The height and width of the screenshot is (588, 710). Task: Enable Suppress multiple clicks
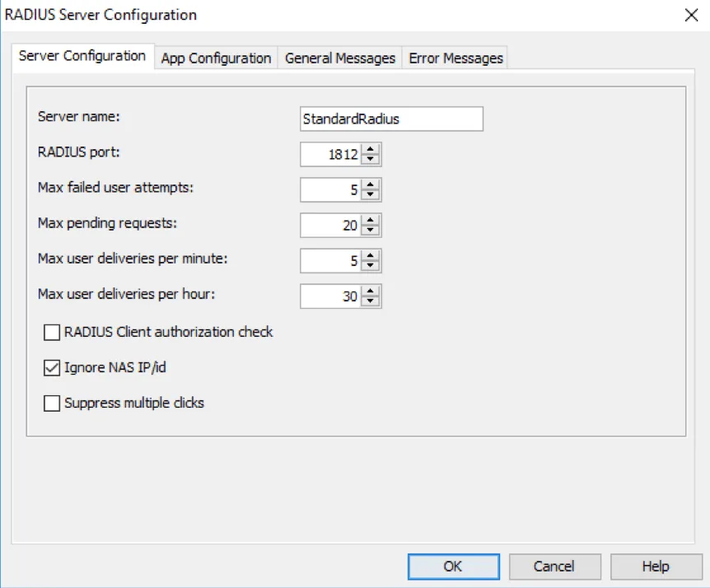(x=51, y=403)
